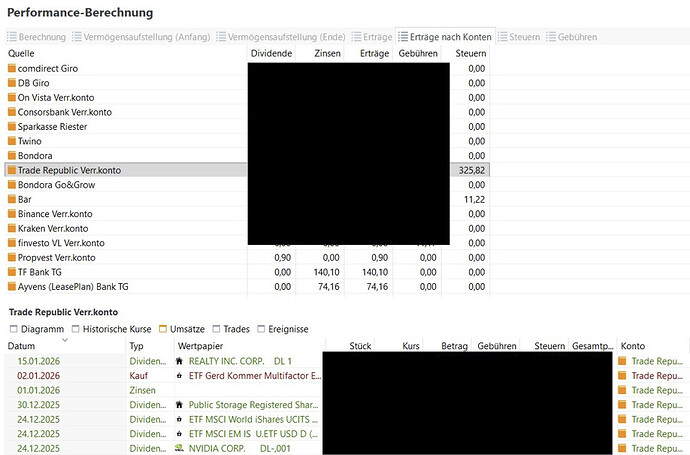Screen dimensions: 690x455
Task: Click the REALTY INC. CORP. security icon
Action: pyautogui.click(x=178, y=361)
